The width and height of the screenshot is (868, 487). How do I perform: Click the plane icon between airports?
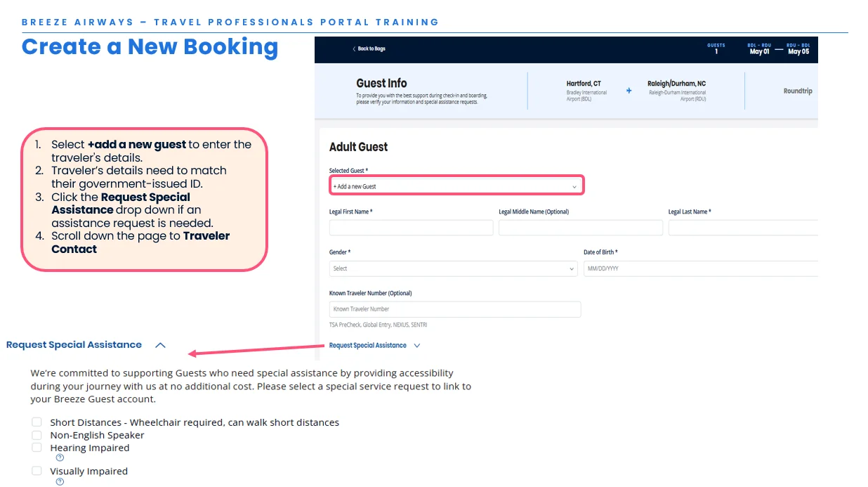pyautogui.click(x=629, y=91)
